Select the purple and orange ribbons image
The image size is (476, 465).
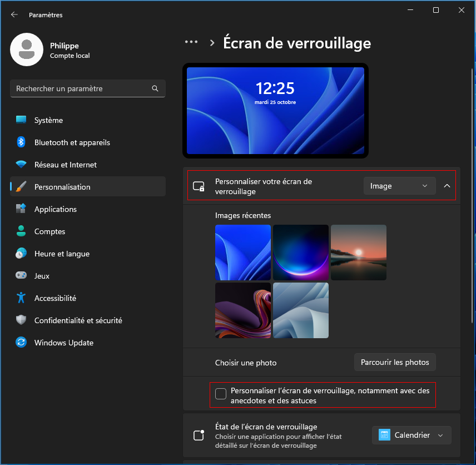pos(243,310)
